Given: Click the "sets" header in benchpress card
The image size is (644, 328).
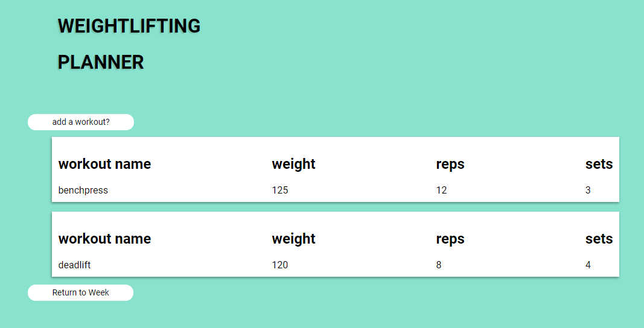Looking at the screenshot, I should pyautogui.click(x=599, y=164).
